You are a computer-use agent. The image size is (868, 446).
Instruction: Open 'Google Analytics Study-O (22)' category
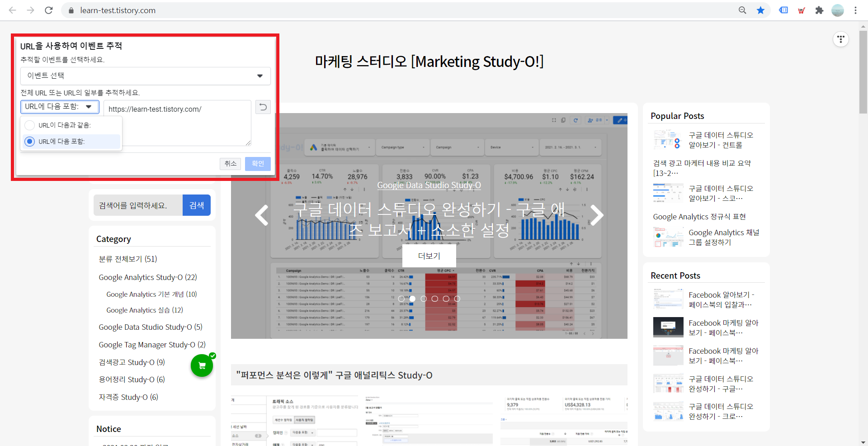pos(148,277)
